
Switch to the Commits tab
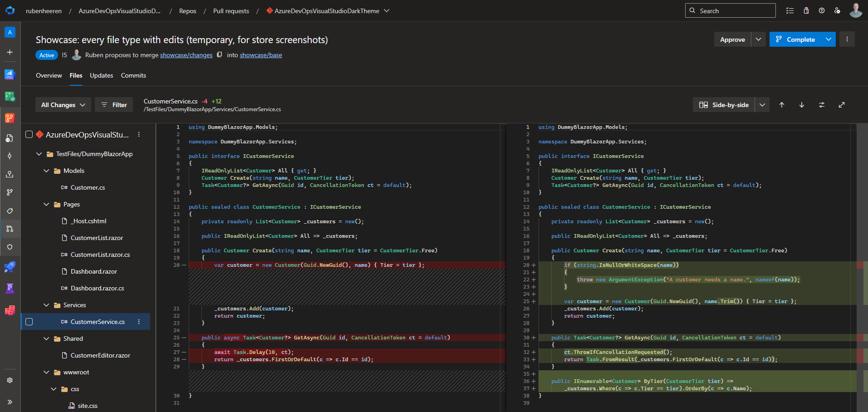pyautogui.click(x=133, y=76)
